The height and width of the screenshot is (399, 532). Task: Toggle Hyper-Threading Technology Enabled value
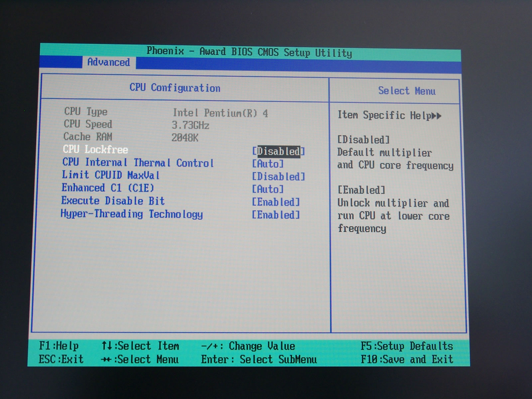coord(276,215)
